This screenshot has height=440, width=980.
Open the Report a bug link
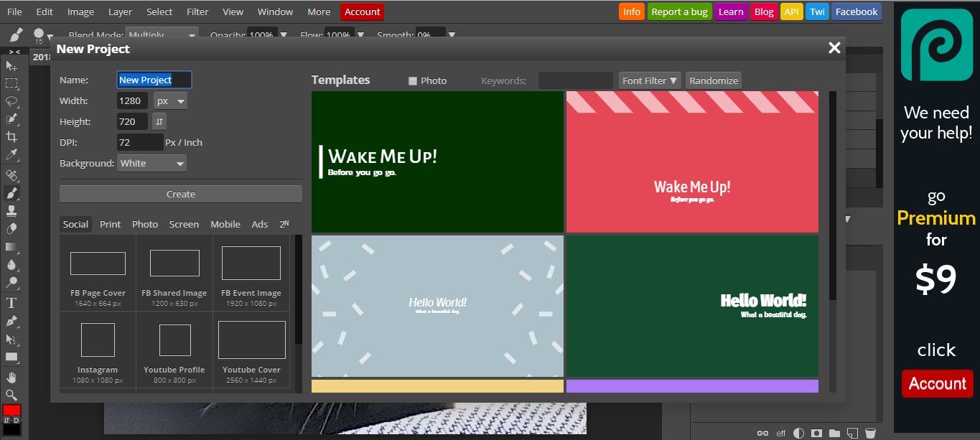point(679,11)
